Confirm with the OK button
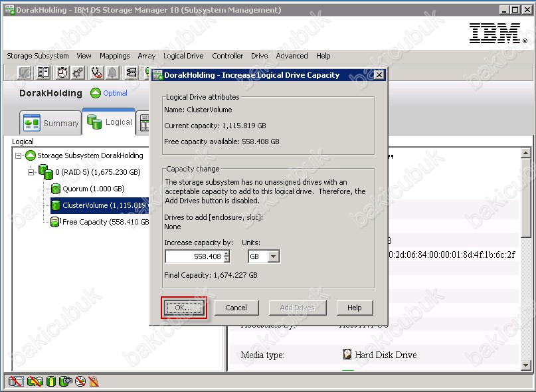The height and width of the screenshot is (392, 536). tap(184, 308)
